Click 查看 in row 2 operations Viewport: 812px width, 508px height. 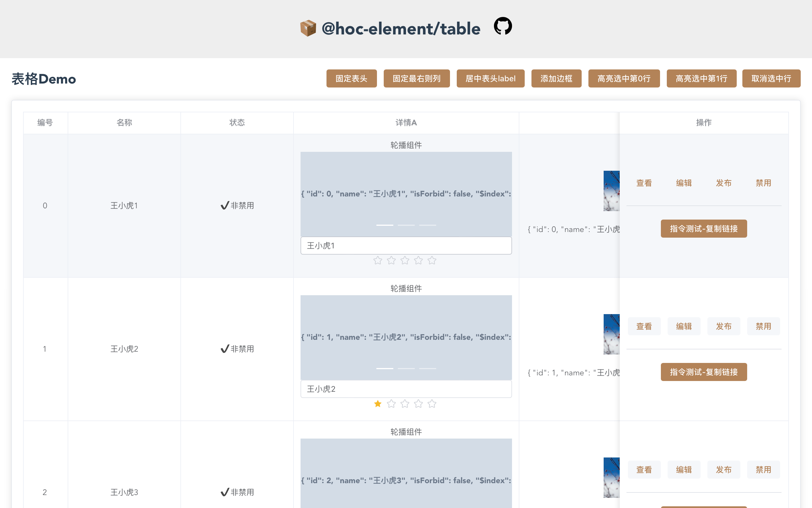tap(644, 469)
